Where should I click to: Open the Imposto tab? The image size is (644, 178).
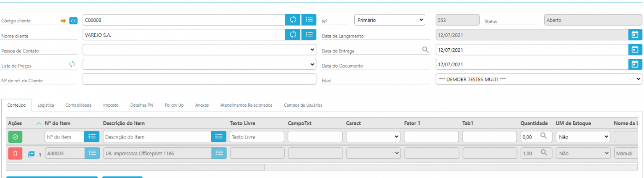tap(111, 105)
